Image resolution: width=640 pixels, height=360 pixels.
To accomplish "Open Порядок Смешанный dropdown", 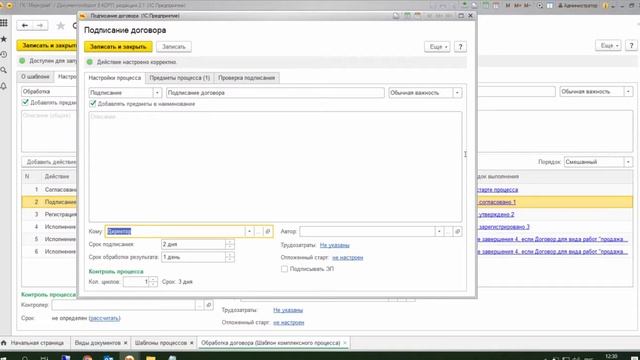I will point(628,162).
